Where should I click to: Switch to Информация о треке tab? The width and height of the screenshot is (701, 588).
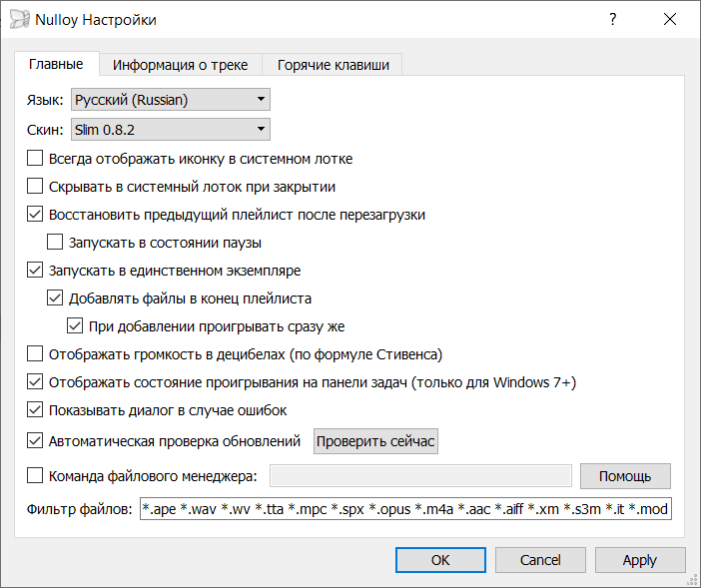[x=180, y=65]
